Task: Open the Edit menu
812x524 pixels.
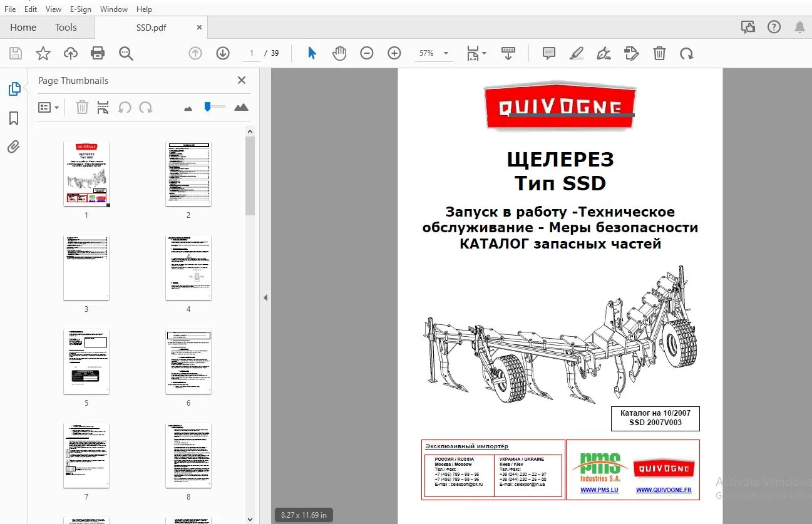Action: tap(31, 9)
